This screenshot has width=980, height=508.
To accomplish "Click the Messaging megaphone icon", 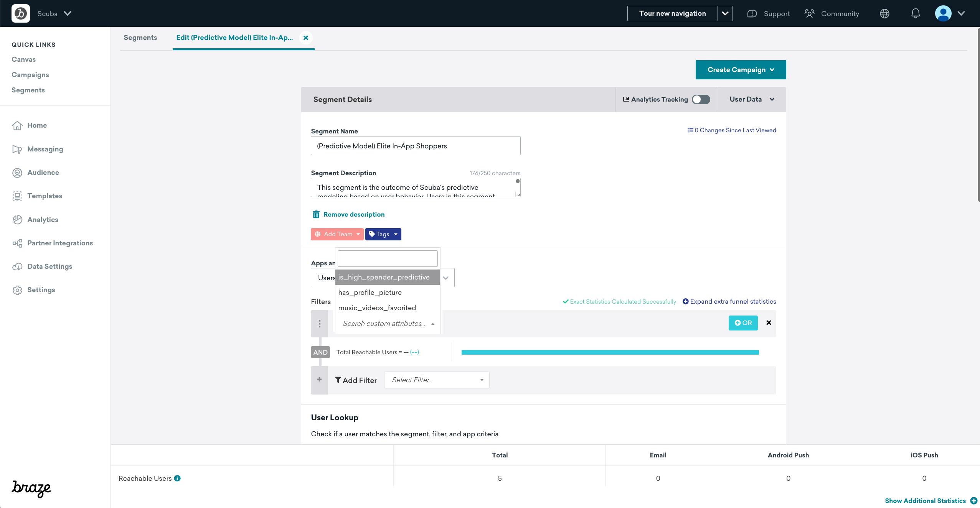I will point(17,149).
